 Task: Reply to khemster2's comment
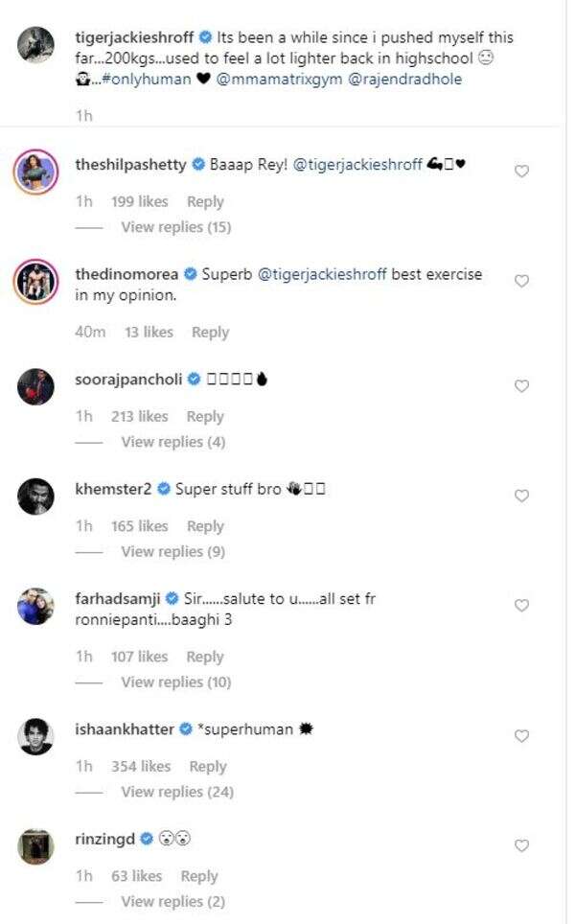click(x=205, y=526)
